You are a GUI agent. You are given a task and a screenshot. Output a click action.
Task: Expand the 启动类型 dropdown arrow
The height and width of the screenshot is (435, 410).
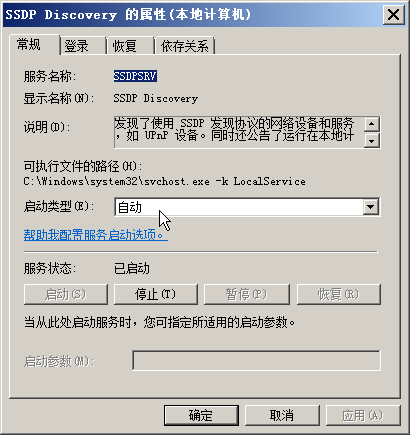tap(370, 207)
